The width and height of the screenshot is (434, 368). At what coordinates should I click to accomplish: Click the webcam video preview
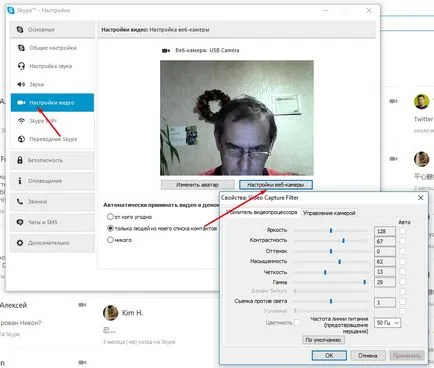point(237,118)
